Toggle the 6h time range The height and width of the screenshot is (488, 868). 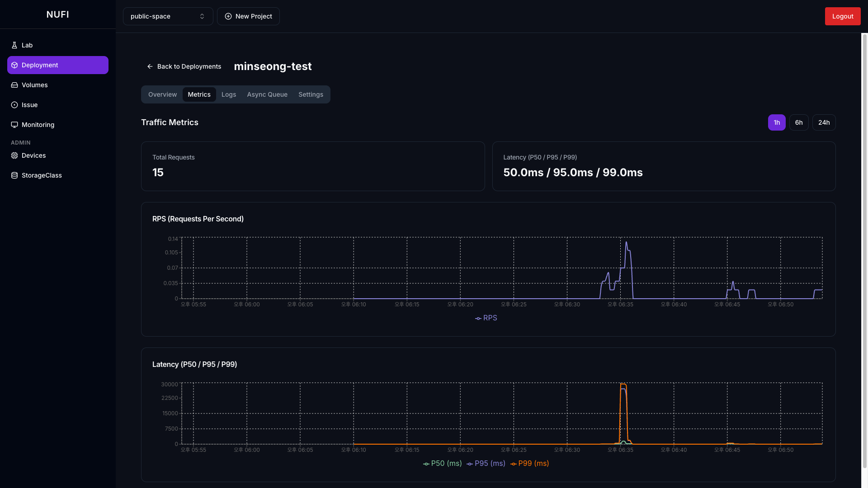798,122
